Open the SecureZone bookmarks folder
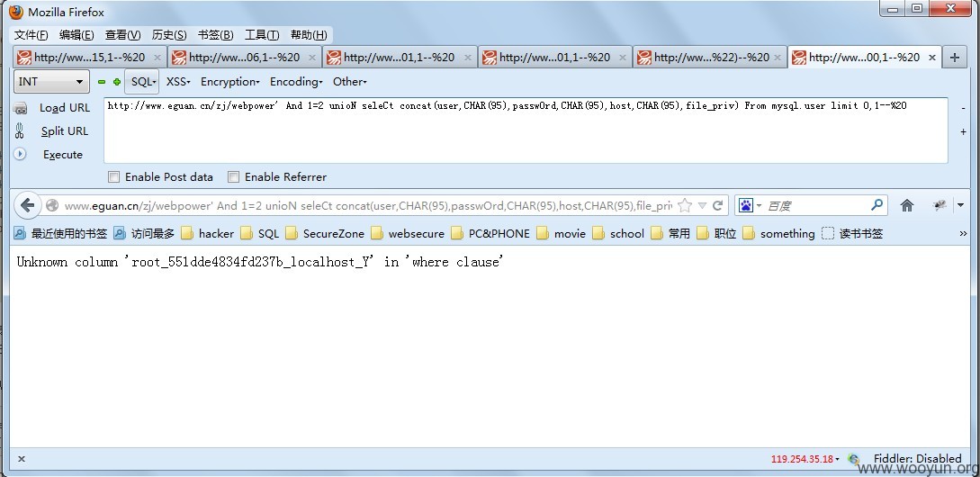 [325, 234]
